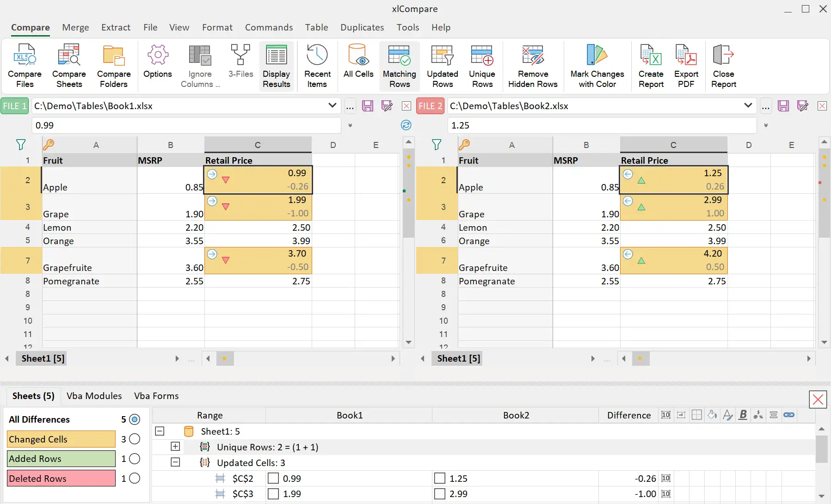The width and height of the screenshot is (831, 504).
Task: Select the $C$3 range row
Action: pyautogui.click(x=483, y=494)
